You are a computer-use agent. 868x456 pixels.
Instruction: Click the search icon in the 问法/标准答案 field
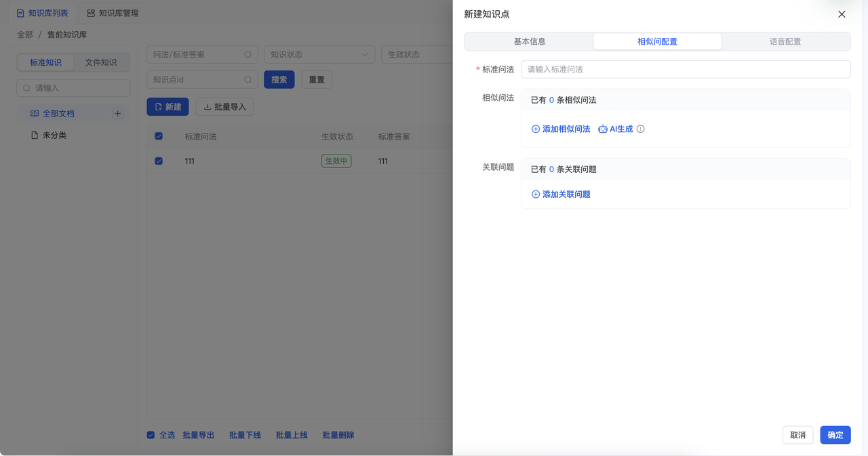point(248,55)
